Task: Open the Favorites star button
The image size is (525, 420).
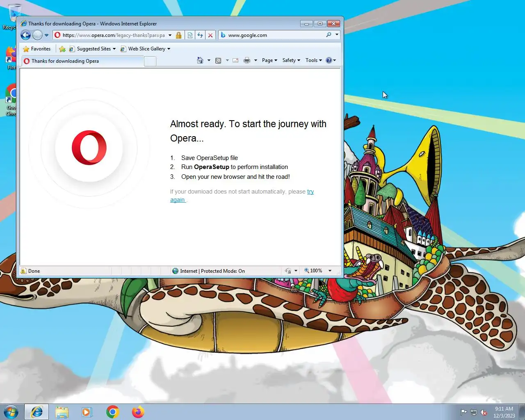Action: coord(37,49)
